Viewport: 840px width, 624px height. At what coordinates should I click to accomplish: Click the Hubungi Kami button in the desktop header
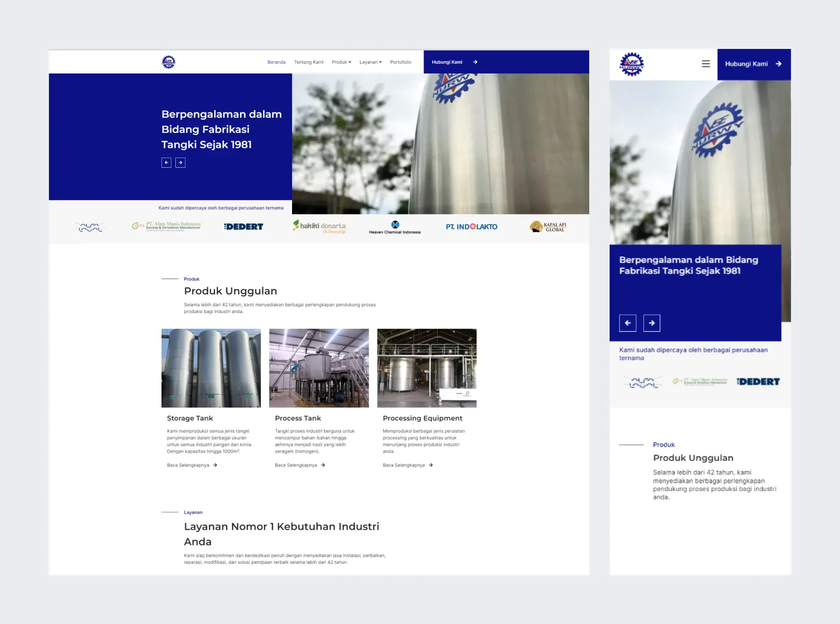click(x=506, y=62)
